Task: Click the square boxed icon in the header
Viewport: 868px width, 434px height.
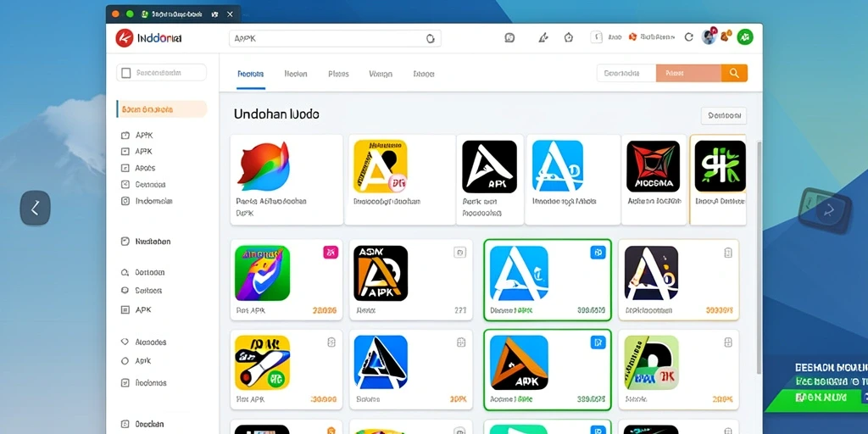Action: [596, 37]
